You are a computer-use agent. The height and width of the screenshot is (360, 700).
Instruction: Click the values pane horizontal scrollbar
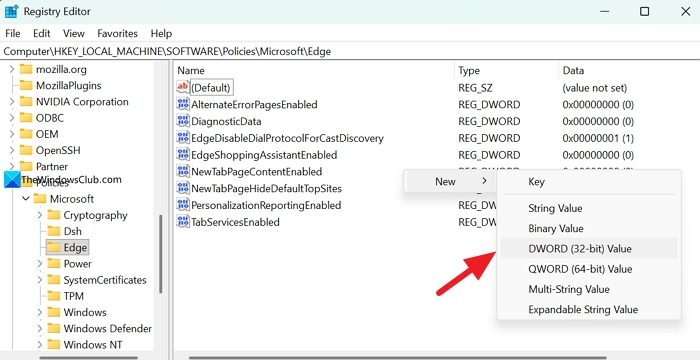tap(397, 357)
